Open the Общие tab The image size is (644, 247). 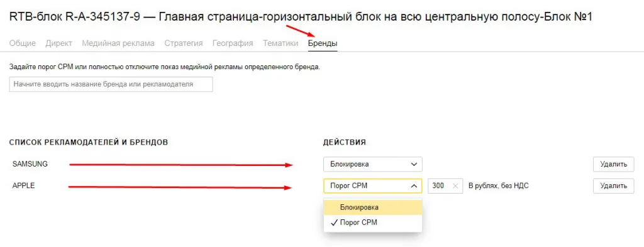pos(23,43)
